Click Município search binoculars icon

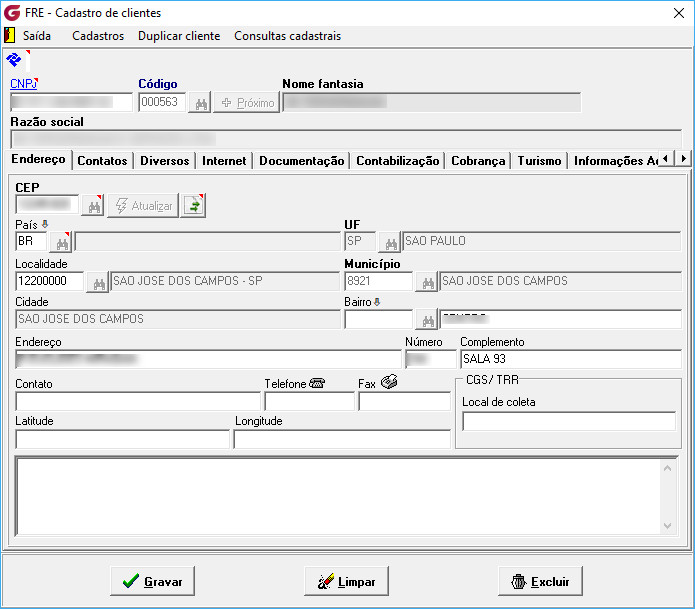pos(428,283)
